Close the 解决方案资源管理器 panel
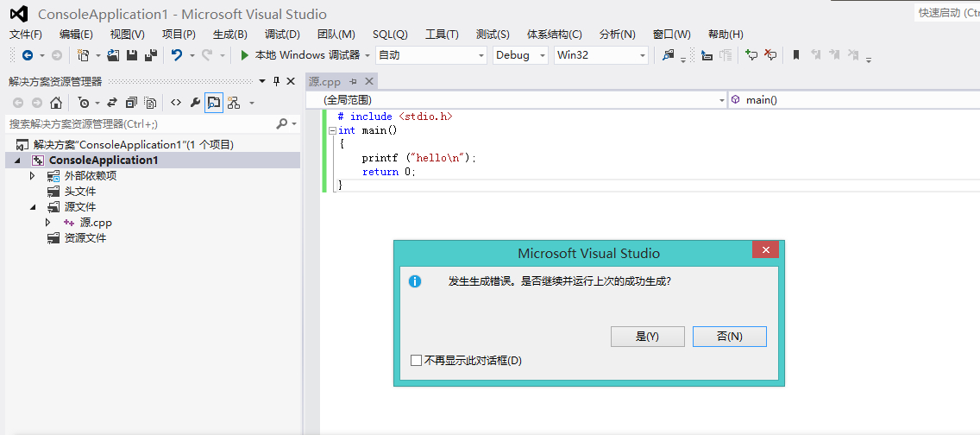The image size is (980, 435). [291, 81]
